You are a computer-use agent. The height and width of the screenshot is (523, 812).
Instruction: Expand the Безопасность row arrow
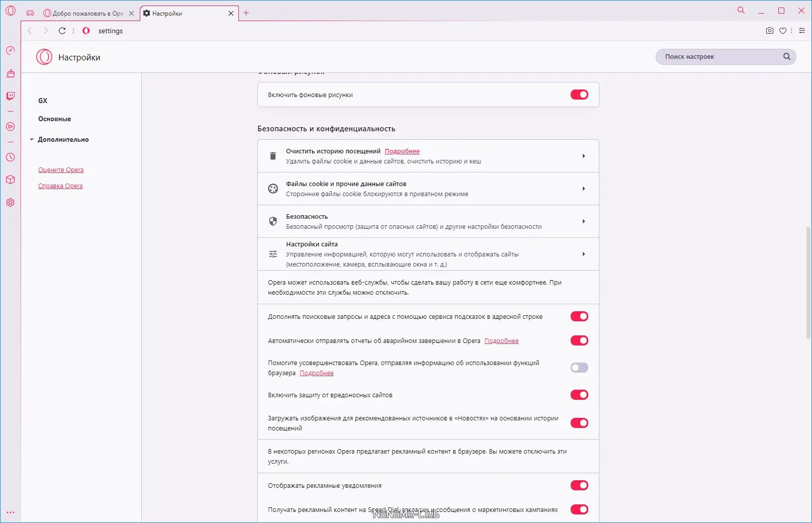pos(584,221)
